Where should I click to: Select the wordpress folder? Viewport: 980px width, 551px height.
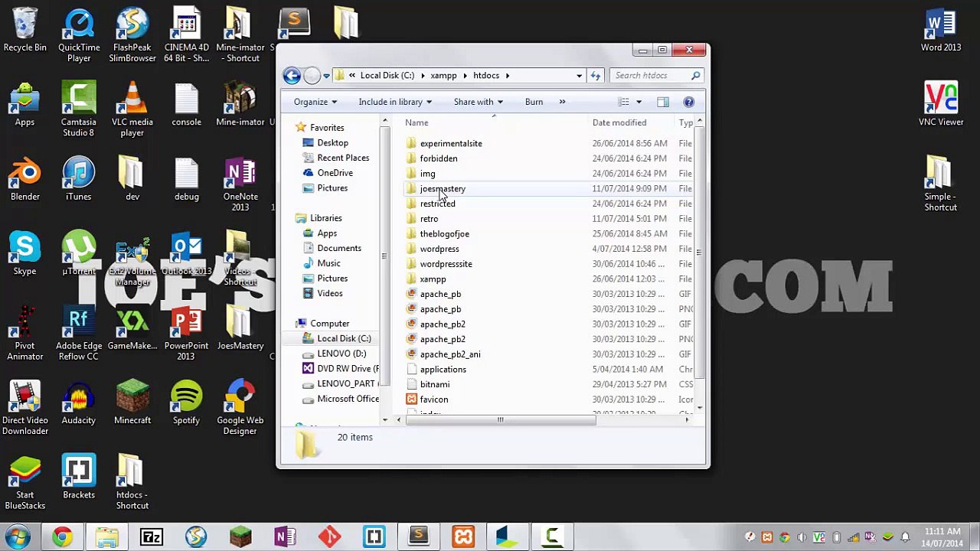coord(439,249)
